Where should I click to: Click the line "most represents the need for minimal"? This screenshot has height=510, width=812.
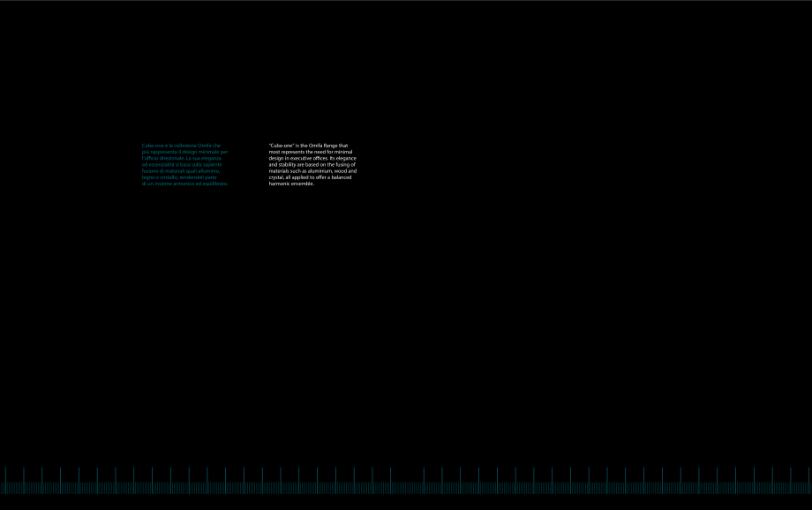coord(311,151)
